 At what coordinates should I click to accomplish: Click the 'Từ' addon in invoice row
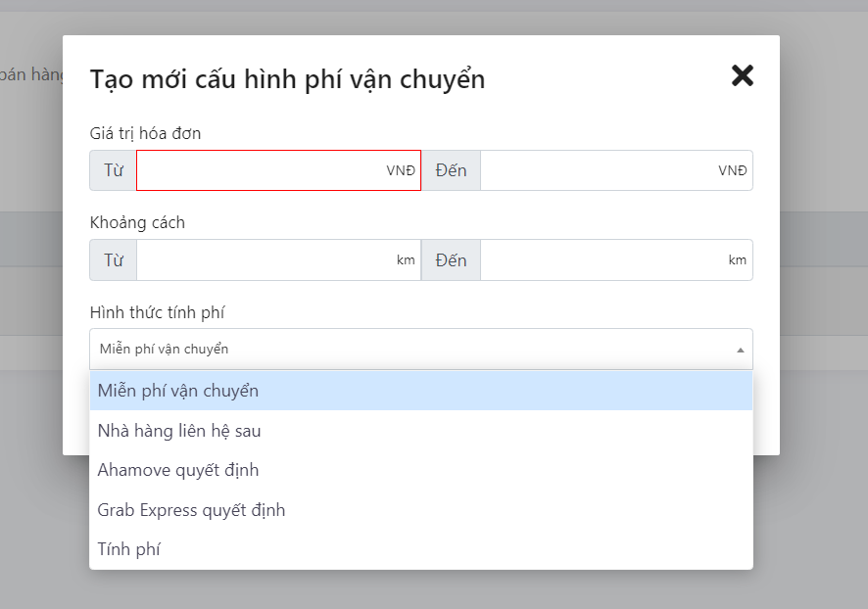tap(114, 170)
